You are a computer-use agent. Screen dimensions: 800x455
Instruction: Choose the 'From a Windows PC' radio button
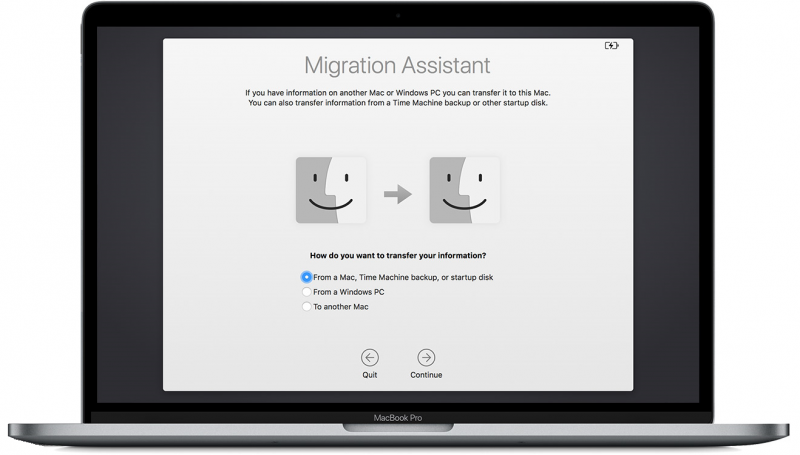306,292
